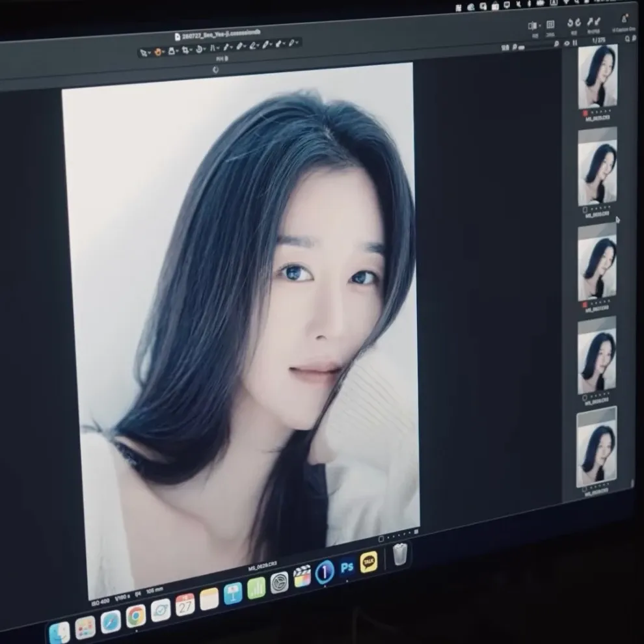
Task: Select the Keystone correction tool
Action: (x=212, y=48)
